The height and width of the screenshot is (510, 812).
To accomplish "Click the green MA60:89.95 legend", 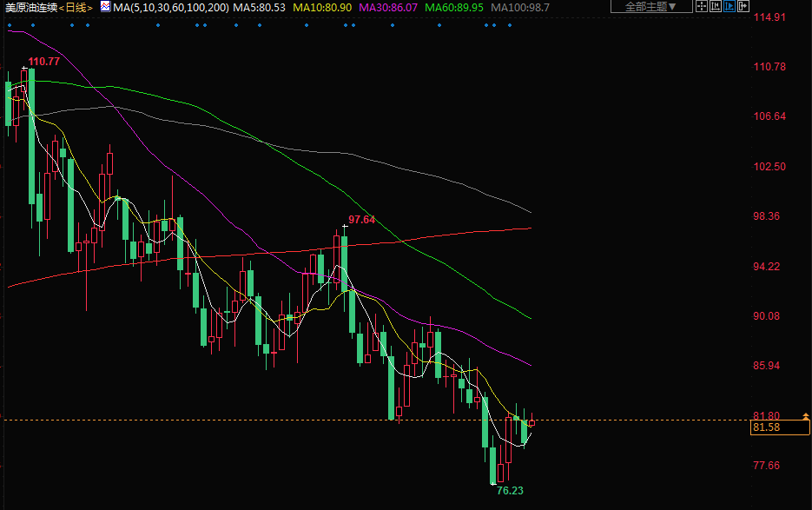I will click(454, 7).
